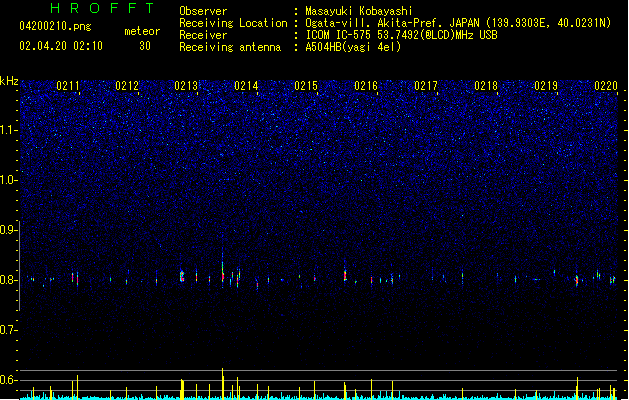Click the 0.6 kHz axis label

(x=8, y=380)
